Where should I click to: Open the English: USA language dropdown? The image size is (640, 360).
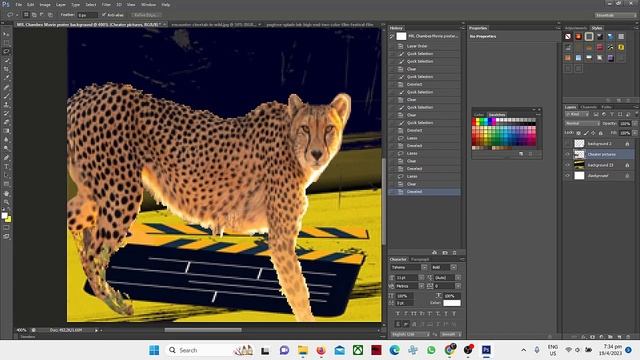tap(410, 334)
